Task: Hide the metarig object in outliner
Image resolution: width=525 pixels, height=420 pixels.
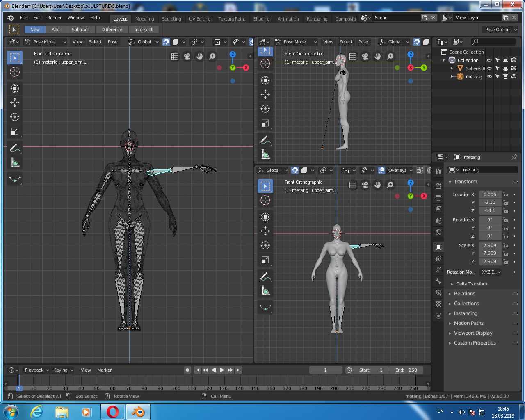Action: (x=489, y=77)
